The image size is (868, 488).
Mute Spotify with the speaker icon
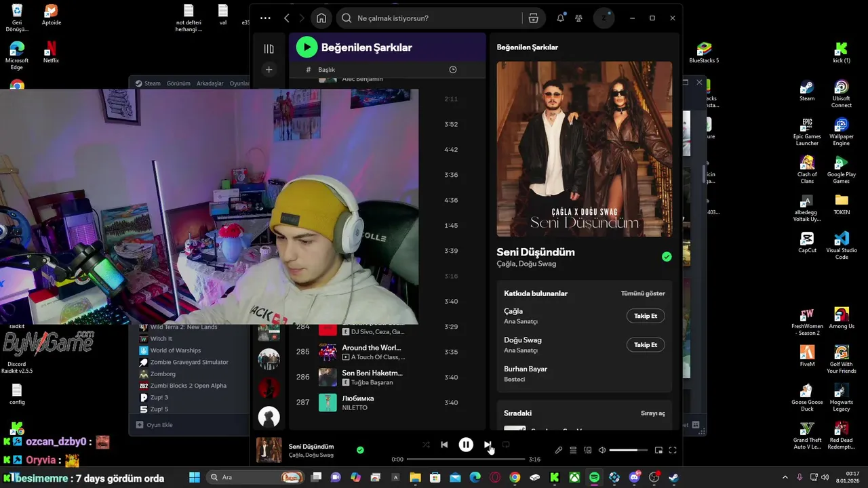pos(601,450)
